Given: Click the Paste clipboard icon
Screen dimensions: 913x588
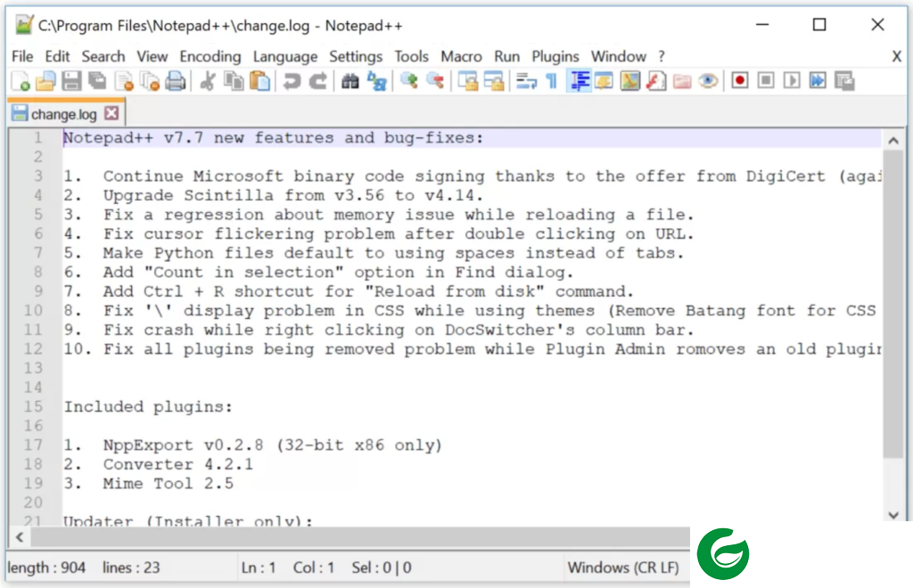Looking at the screenshot, I should click(x=259, y=81).
